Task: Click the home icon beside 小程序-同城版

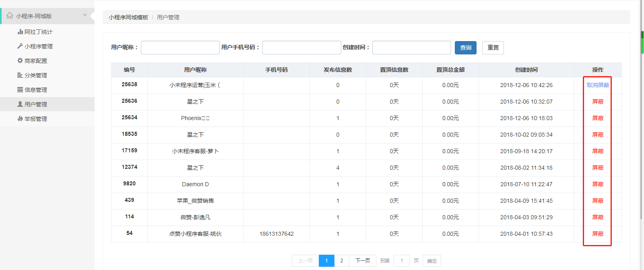Action: 10,16
